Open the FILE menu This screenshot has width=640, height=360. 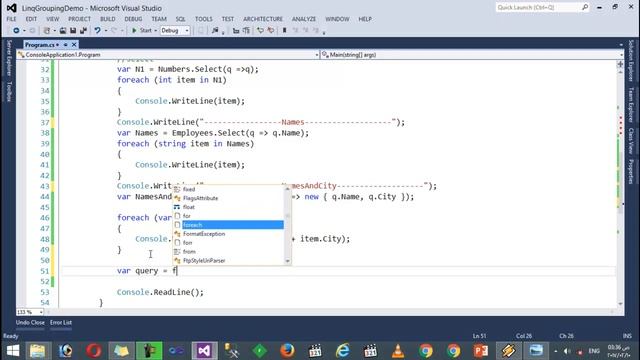(11, 19)
